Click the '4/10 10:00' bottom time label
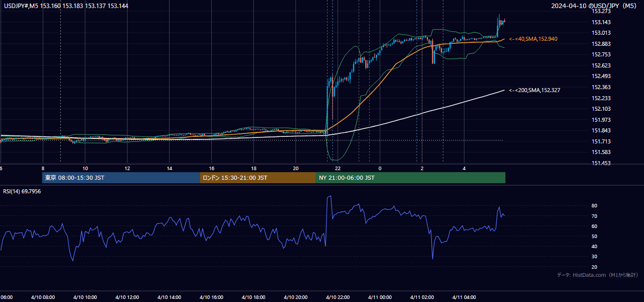644x302 pixels. [85, 297]
